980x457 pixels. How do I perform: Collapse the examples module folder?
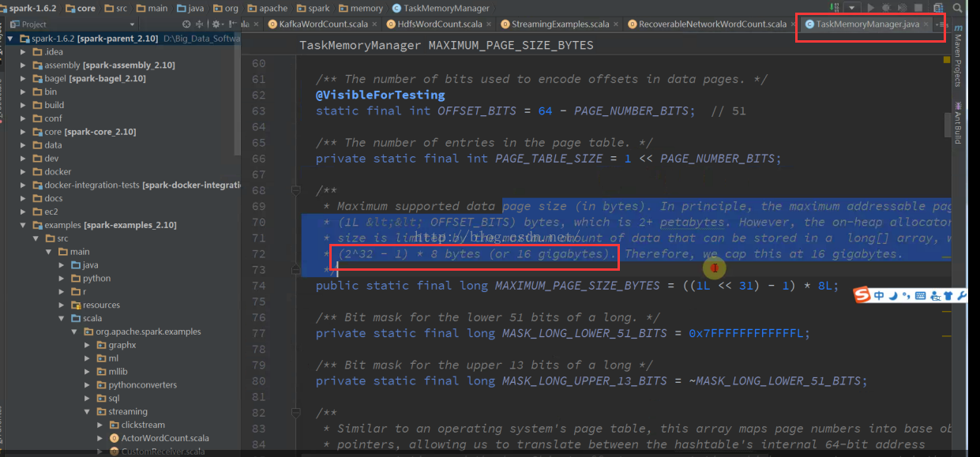[x=24, y=225]
